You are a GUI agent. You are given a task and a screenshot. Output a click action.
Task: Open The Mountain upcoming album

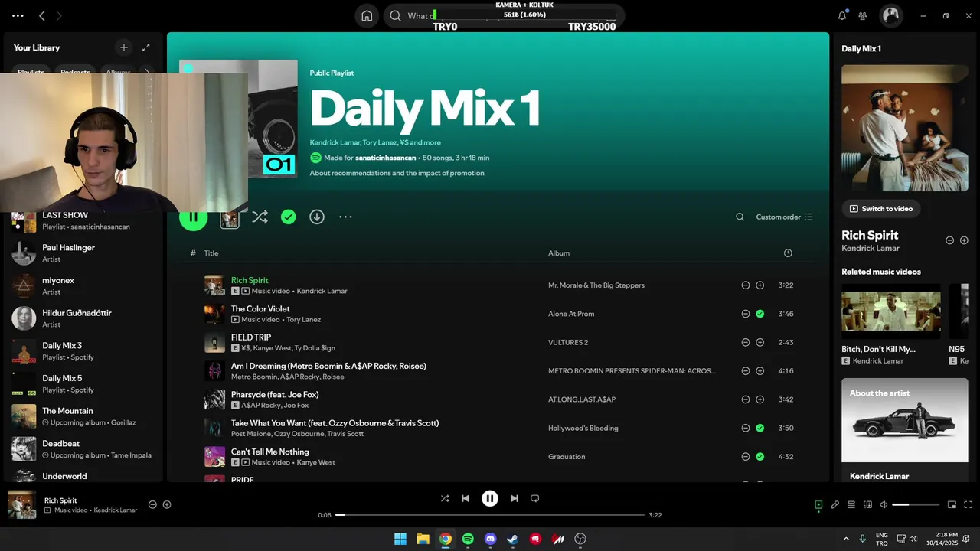83,416
